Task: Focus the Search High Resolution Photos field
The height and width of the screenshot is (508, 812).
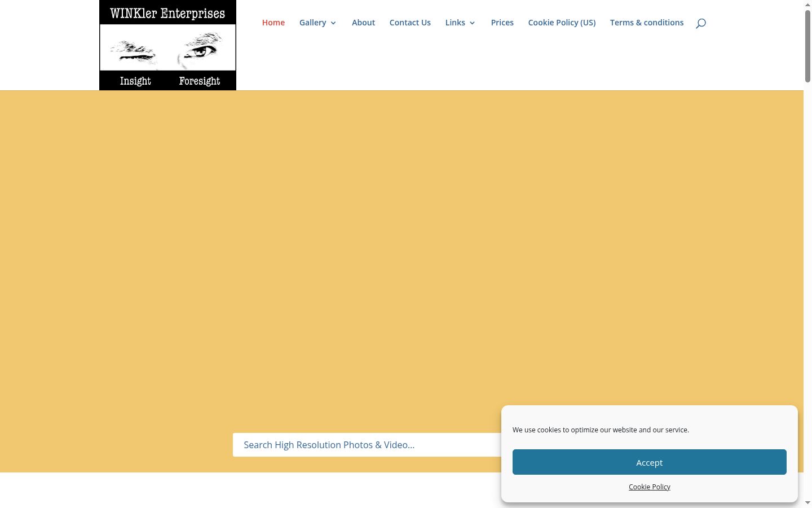Action: (367, 445)
